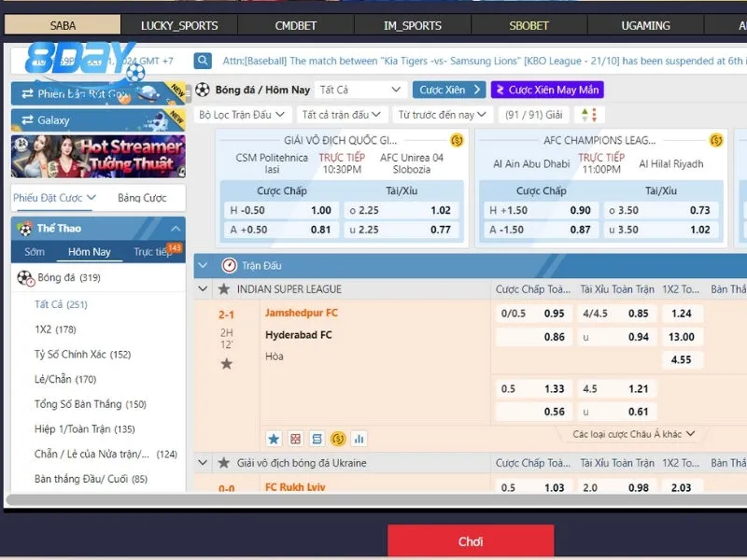Open the Tất Cả dropdown
747x560 pixels.
360,90
